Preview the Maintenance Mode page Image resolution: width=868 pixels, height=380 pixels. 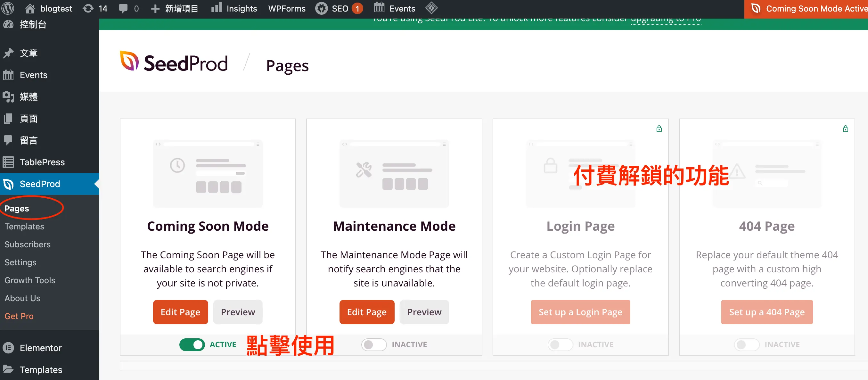(x=424, y=312)
